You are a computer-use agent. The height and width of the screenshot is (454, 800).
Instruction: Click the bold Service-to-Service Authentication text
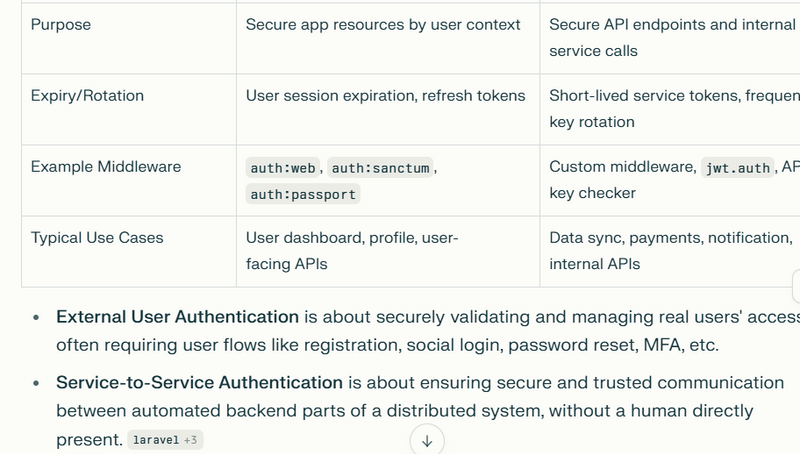(199, 382)
